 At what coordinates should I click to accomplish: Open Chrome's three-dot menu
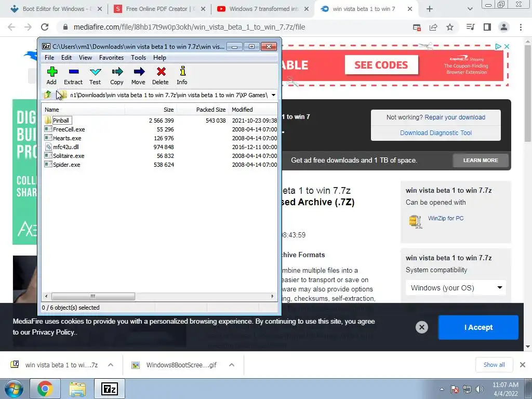(521, 27)
